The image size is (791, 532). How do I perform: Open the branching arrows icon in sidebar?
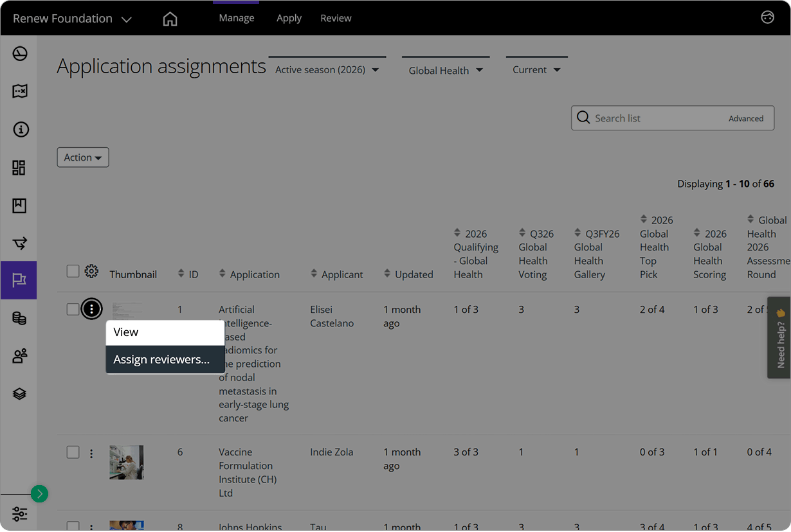click(20, 243)
